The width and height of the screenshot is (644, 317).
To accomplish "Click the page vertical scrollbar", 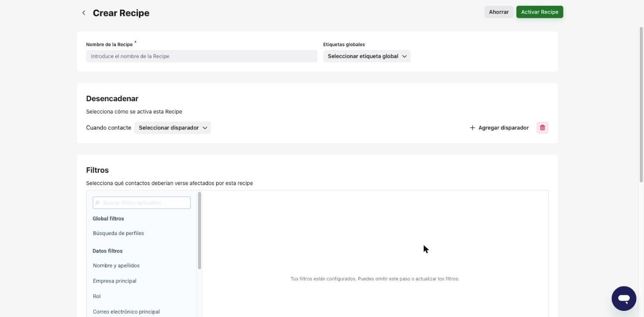I will point(641,105).
